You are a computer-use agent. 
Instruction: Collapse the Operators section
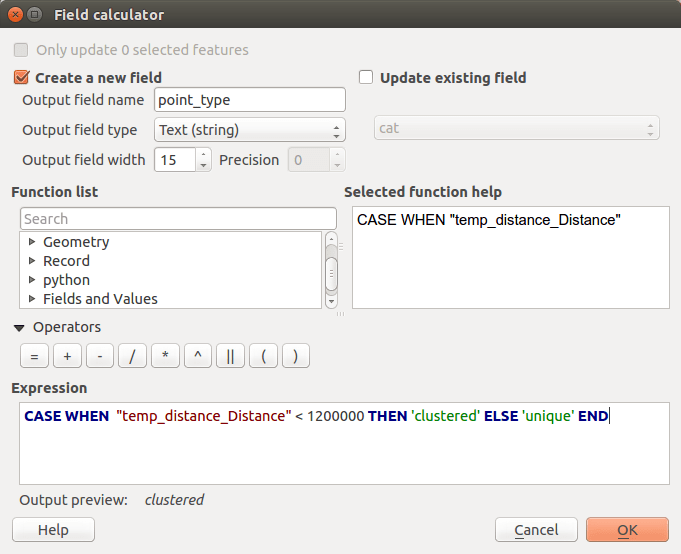click(19, 328)
